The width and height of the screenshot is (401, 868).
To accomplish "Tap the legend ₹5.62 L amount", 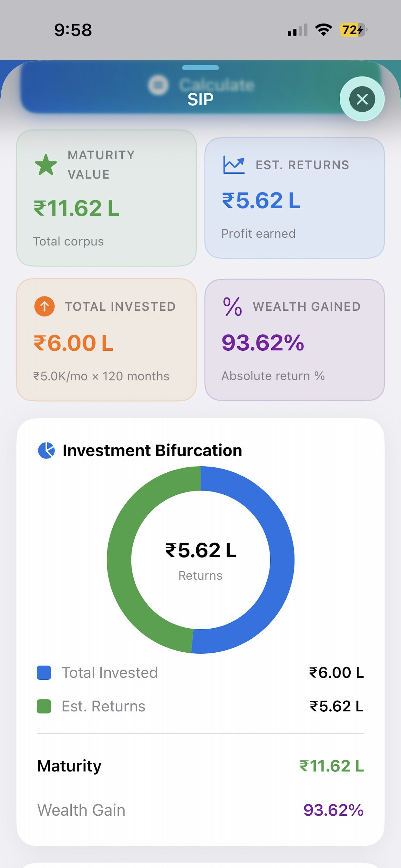I will tap(337, 706).
